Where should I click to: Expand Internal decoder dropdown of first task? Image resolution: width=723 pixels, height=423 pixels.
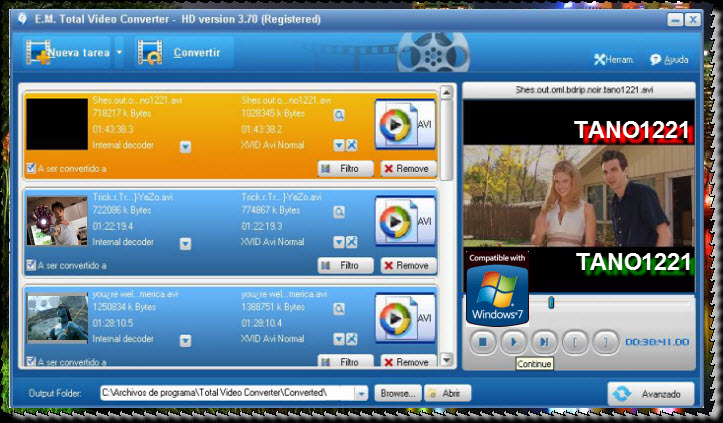[185, 146]
